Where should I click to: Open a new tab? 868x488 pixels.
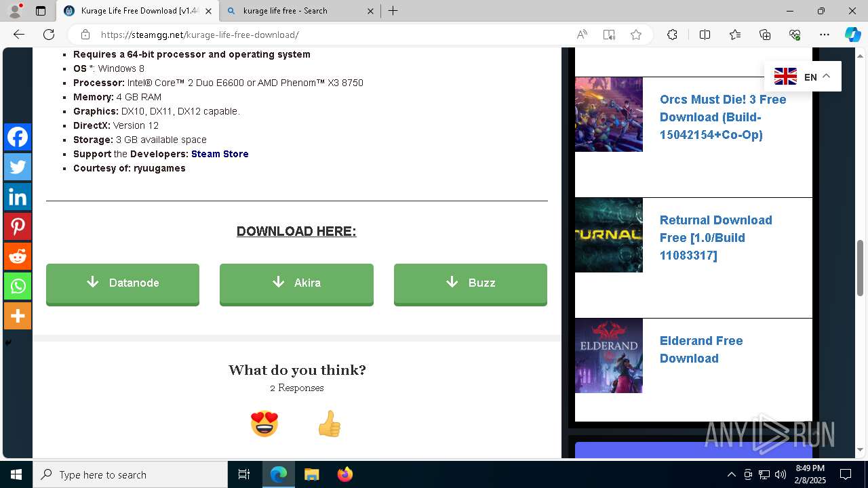(393, 11)
